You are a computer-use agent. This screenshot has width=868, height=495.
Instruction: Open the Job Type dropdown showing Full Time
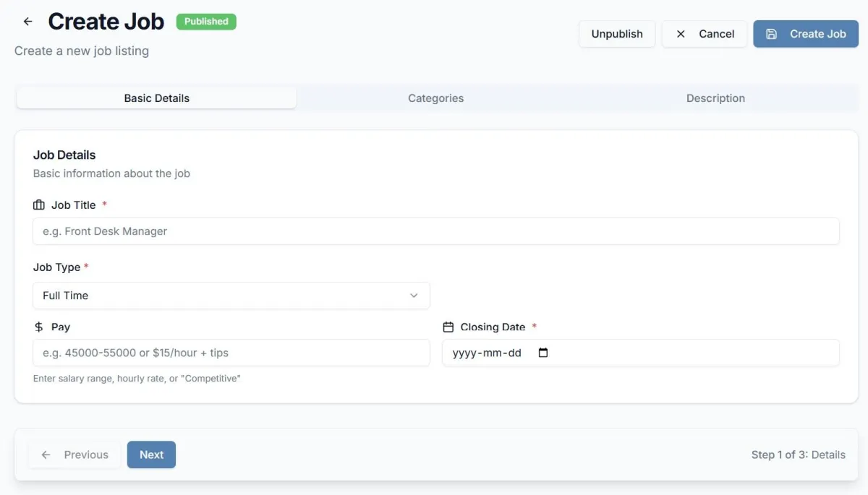click(x=231, y=296)
